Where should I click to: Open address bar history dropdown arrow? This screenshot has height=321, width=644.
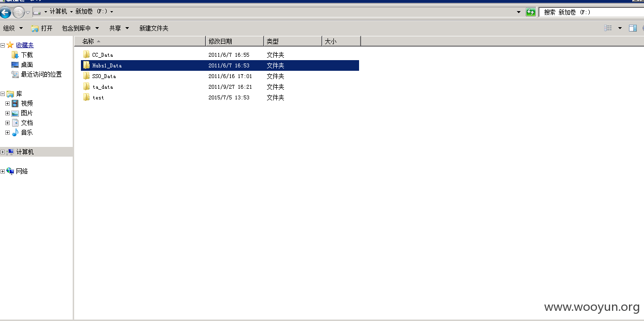(519, 12)
